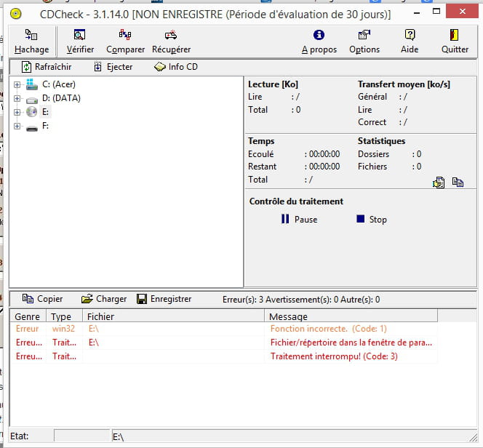Expand the E: disc drive node
The height and width of the screenshot is (448, 483).
[x=17, y=112]
